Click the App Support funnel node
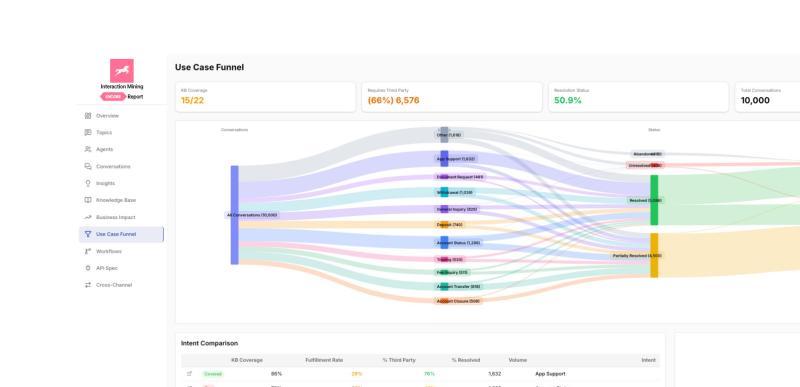The image size is (800, 387). (444, 159)
